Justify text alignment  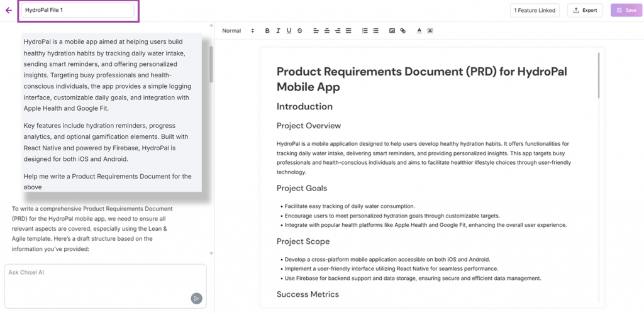348,31
